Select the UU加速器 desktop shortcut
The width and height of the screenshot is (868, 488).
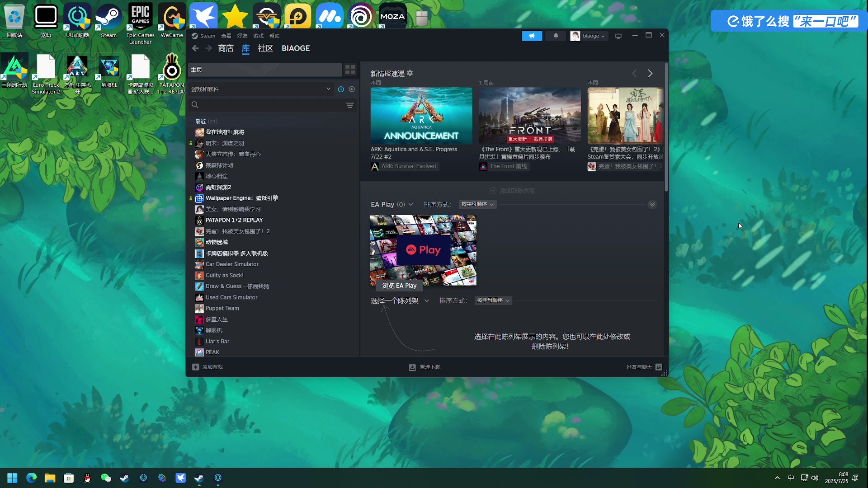pos(77,21)
